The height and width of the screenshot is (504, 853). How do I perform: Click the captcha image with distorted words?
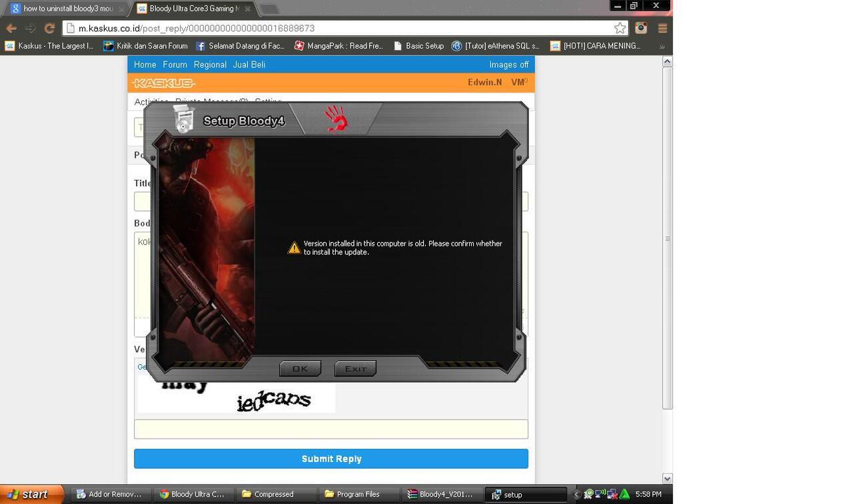coord(237,397)
